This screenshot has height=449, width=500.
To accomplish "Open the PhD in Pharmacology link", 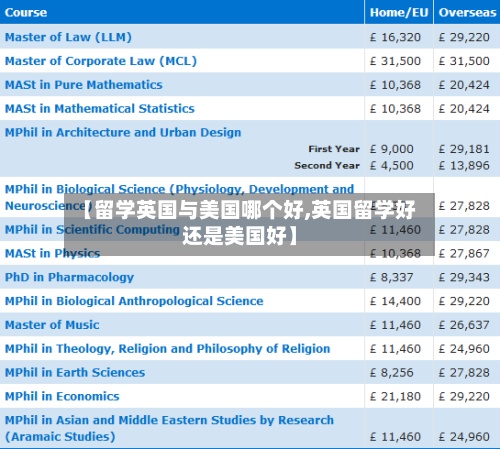I will click(x=69, y=277).
